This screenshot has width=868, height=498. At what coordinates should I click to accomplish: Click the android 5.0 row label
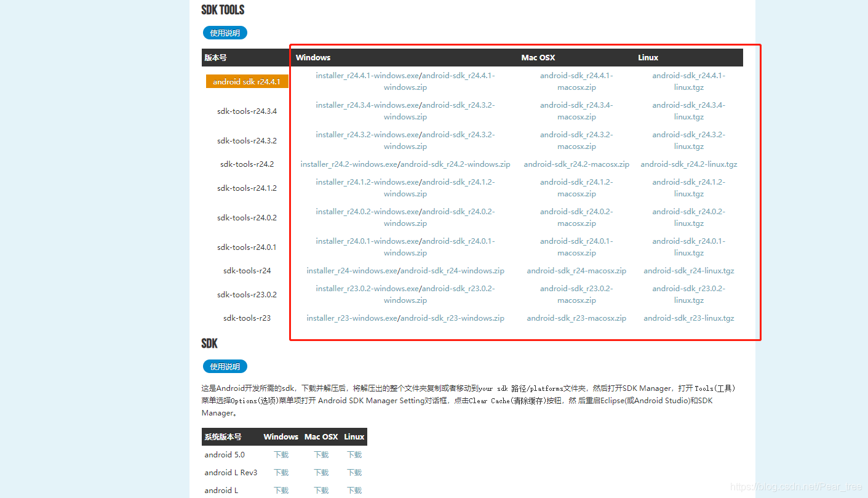pyautogui.click(x=225, y=454)
